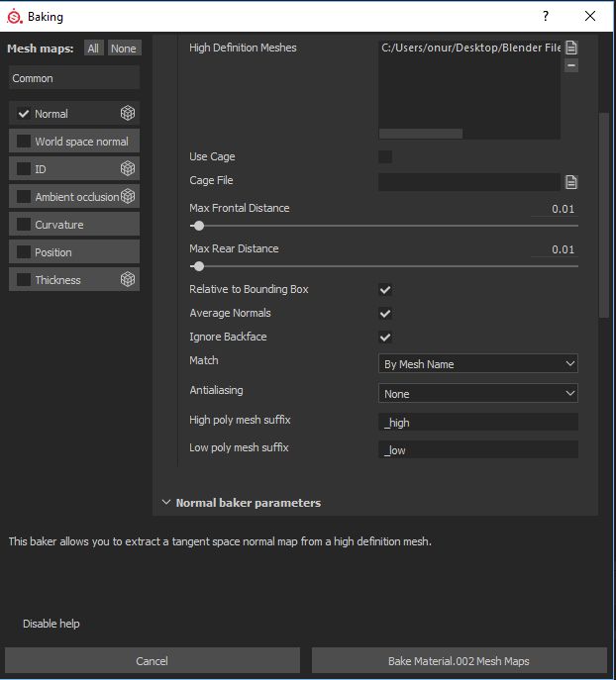Click the High poly mesh suffix field
Screen dimensions: 616x680
pos(478,422)
